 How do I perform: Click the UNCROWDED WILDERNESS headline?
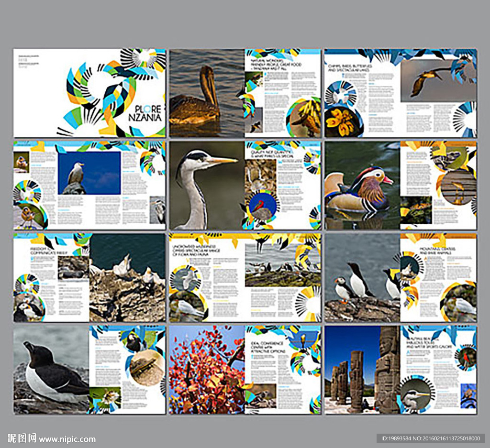pos(196,251)
